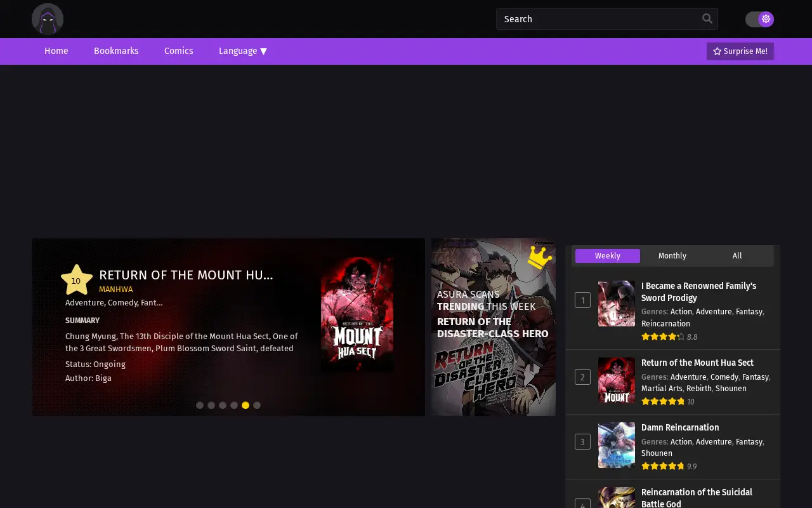Click the Surprise Me! button

[x=740, y=51]
